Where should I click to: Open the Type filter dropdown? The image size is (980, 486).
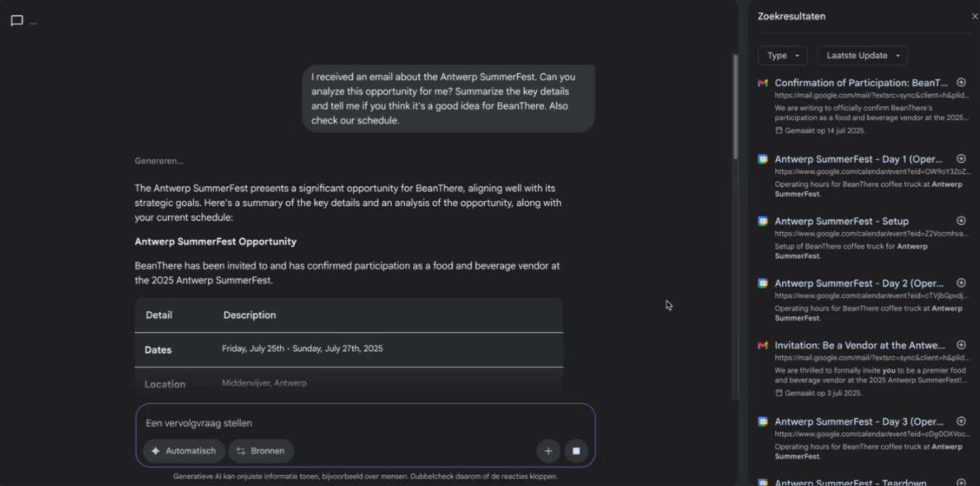[782, 56]
